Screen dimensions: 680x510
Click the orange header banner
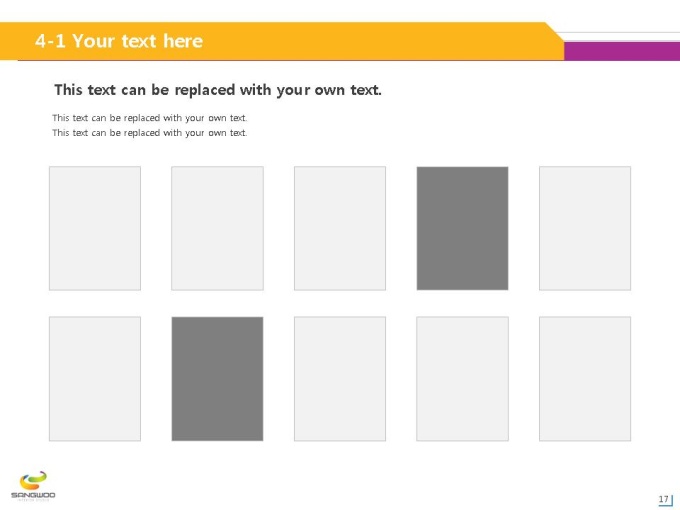[x=282, y=41]
